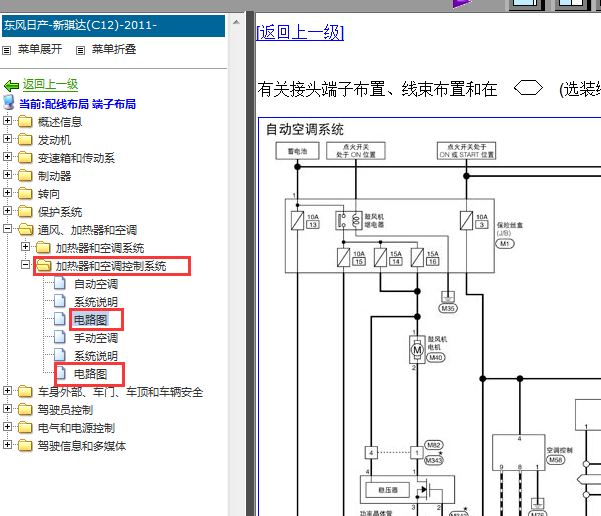The width and height of the screenshot is (601, 516).
Task: Click the 电气和电源控制 folder icon
Action: 25,427
